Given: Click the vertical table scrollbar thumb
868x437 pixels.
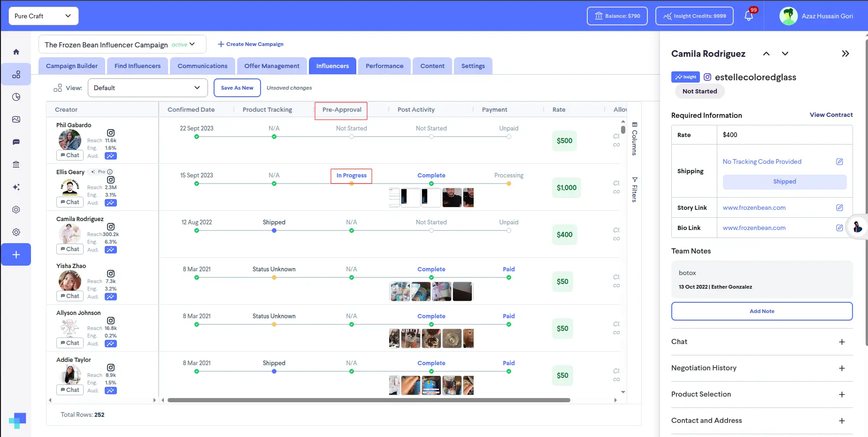Looking at the screenshot, I should tap(623, 130).
